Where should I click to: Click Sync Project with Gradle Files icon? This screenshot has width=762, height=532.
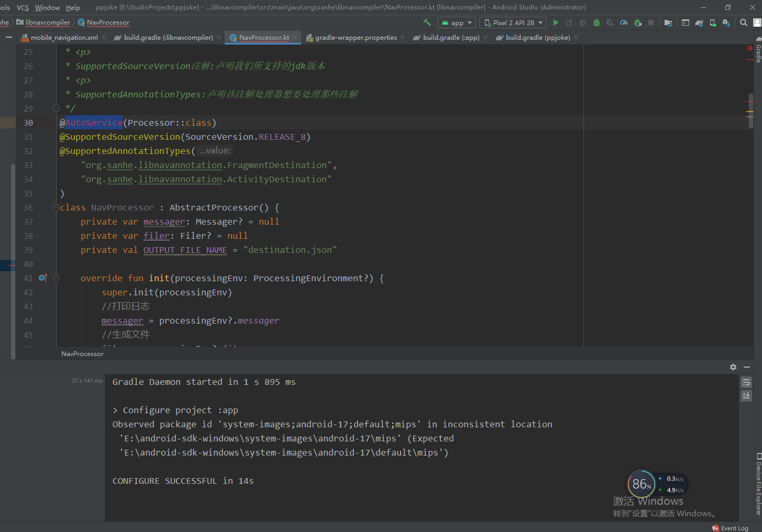[x=699, y=23]
